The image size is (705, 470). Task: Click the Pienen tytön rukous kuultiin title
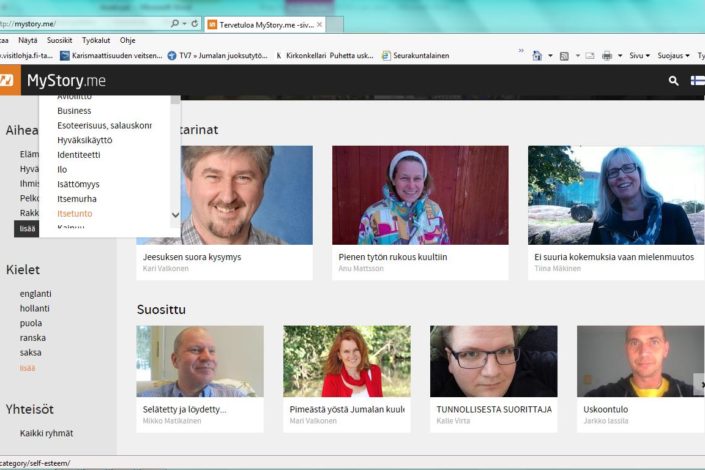[393, 257]
